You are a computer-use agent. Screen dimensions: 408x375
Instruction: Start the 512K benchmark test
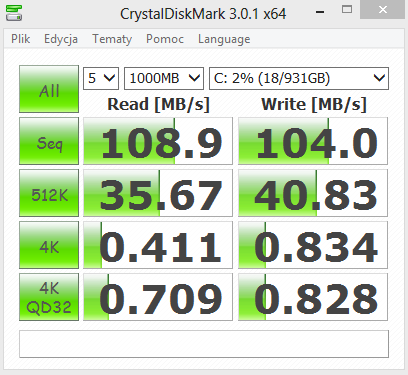point(49,193)
